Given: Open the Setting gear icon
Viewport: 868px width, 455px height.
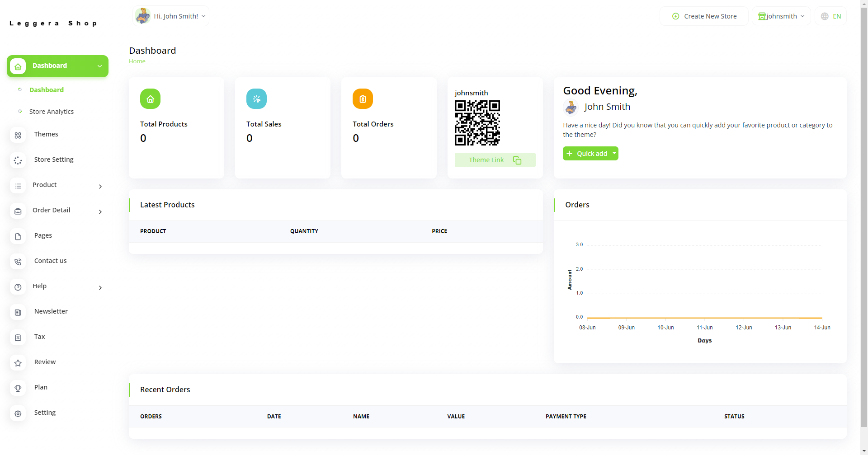Looking at the screenshot, I should [18, 413].
